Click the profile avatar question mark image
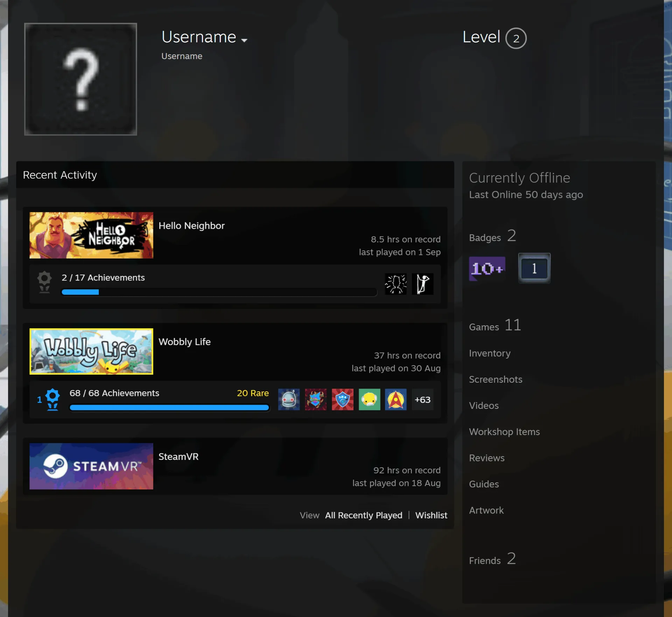 click(80, 79)
